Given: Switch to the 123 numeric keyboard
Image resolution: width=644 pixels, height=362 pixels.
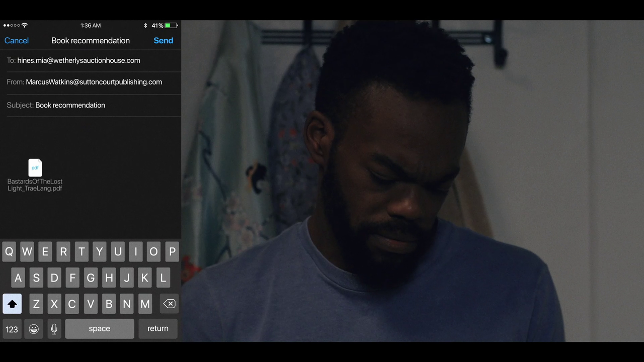Looking at the screenshot, I should pos(12,329).
